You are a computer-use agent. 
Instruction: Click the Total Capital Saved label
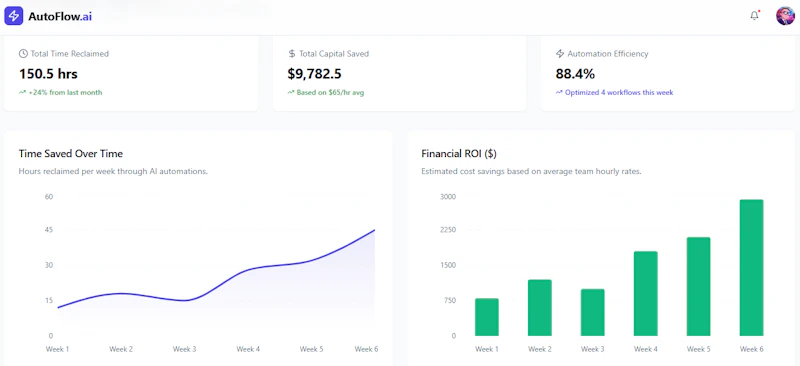(x=334, y=54)
